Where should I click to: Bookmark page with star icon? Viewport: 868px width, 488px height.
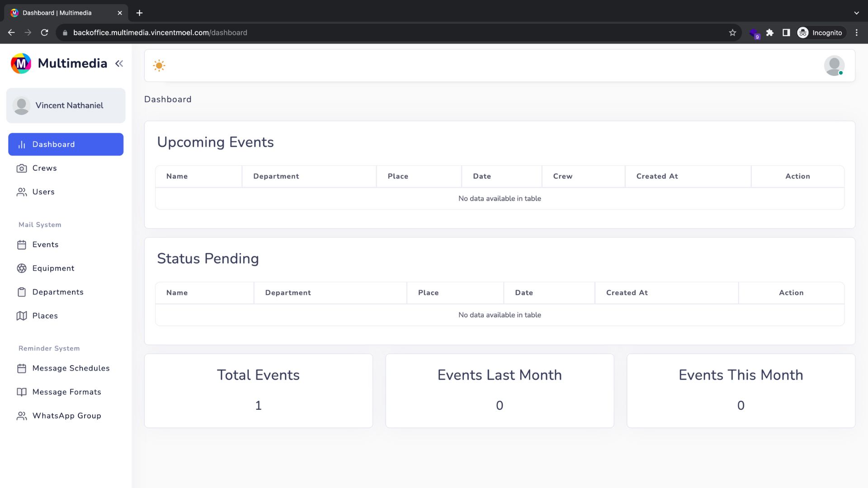[732, 33]
